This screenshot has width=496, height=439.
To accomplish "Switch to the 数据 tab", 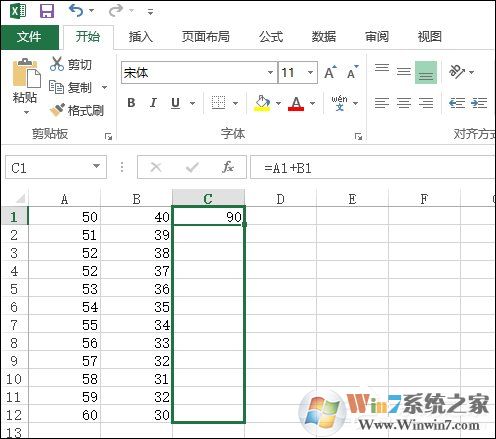I will click(324, 36).
